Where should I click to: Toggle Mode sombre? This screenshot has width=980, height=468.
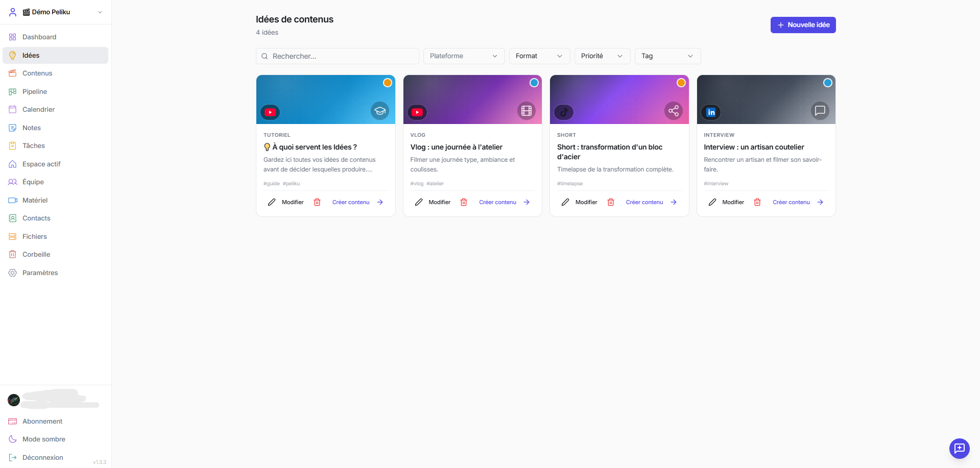click(x=55, y=439)
